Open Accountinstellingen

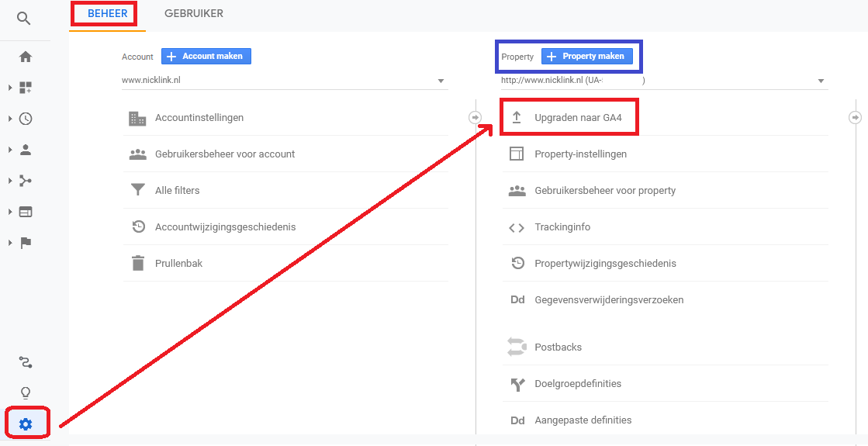199,118
